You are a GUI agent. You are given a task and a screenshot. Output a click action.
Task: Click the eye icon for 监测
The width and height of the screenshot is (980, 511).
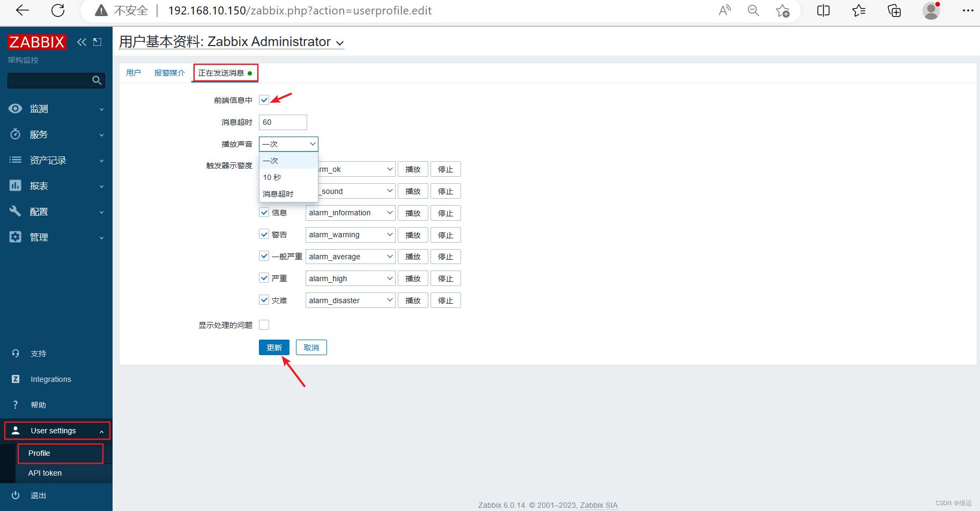click(x=16, y=109)
